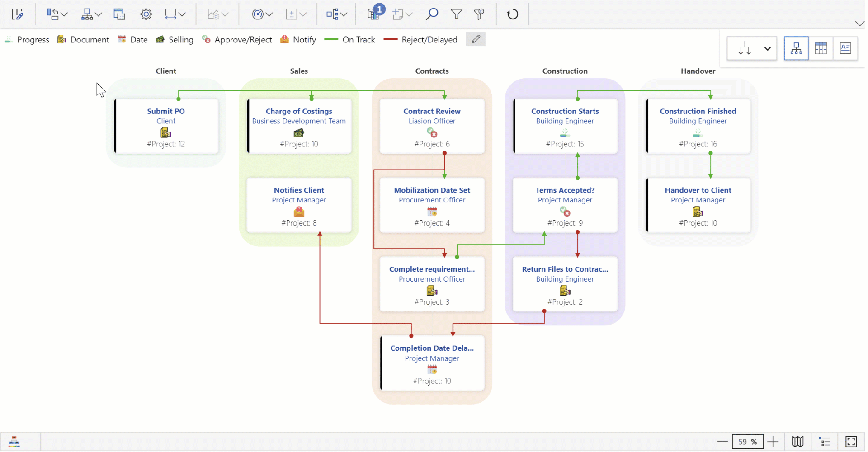Open the filter funnel tool
This screenshot has height=452, width=868.
456,14
